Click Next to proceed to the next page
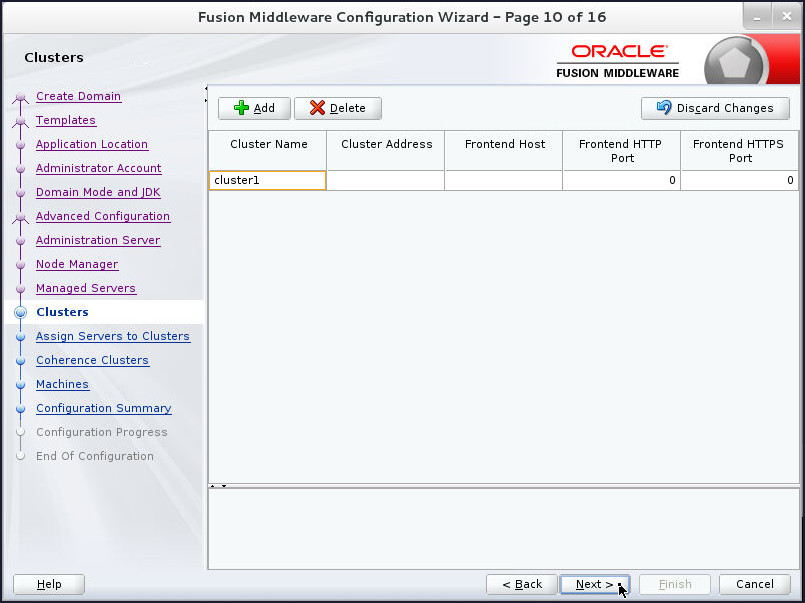This screenshot has width=805, height=603. point(594,584)
